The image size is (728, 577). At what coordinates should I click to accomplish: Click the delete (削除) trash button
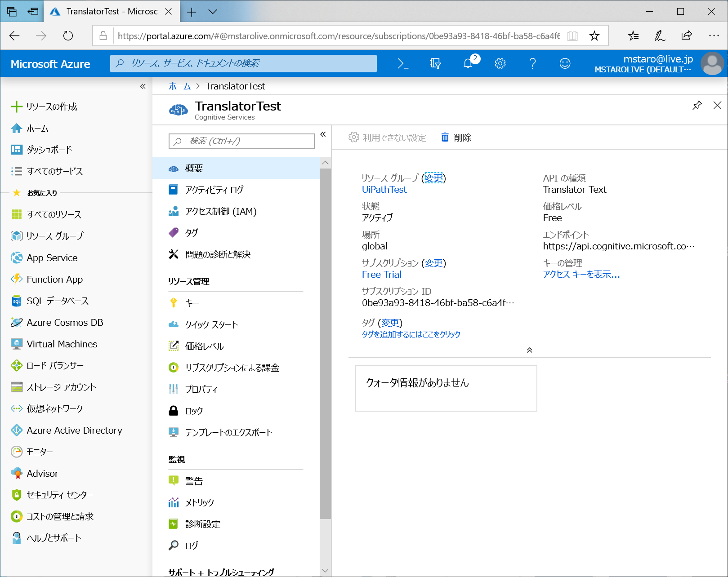(x=456, y=138)
